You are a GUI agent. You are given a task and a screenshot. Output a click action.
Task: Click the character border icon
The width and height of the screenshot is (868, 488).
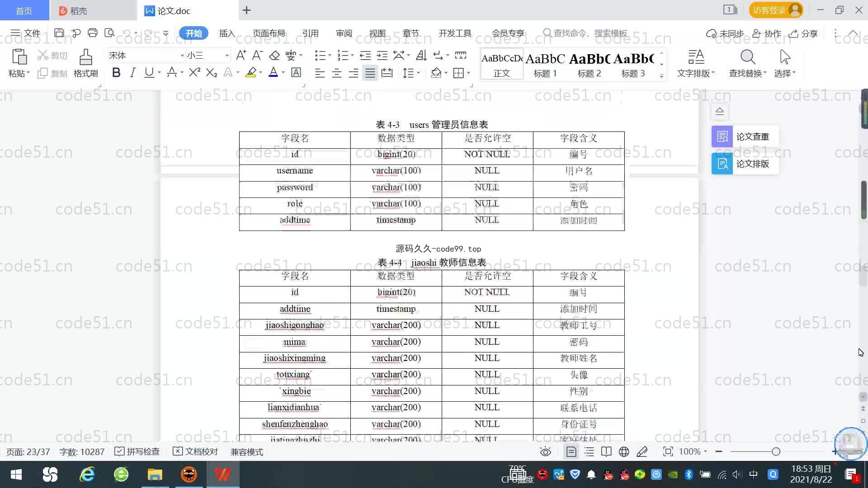[x=296, y=72]
